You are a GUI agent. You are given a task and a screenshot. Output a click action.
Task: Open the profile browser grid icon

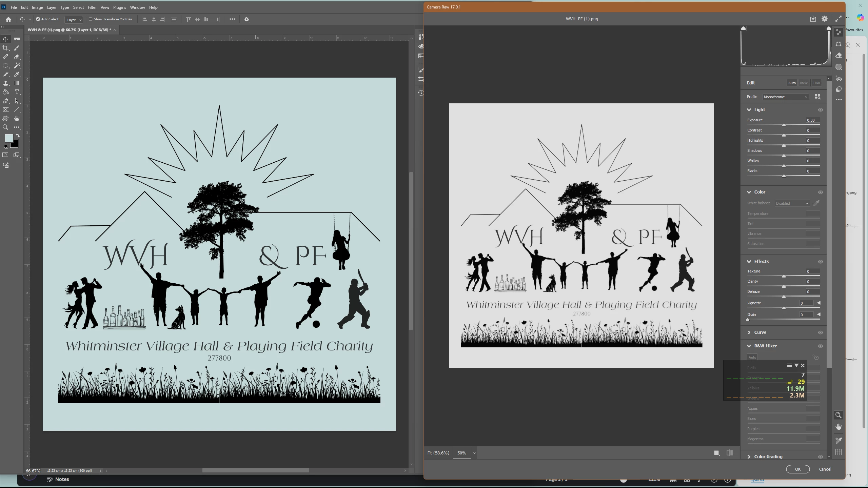point(817,97)
